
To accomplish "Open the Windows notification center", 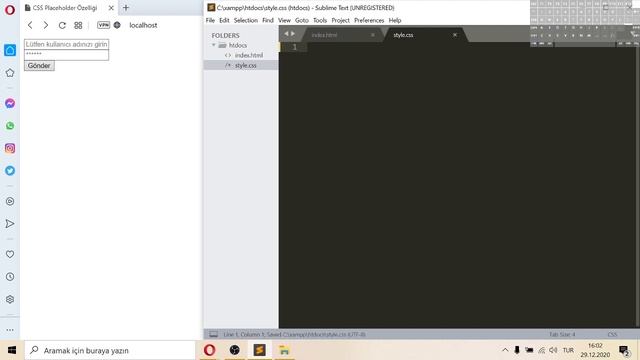I will [624, 351].
